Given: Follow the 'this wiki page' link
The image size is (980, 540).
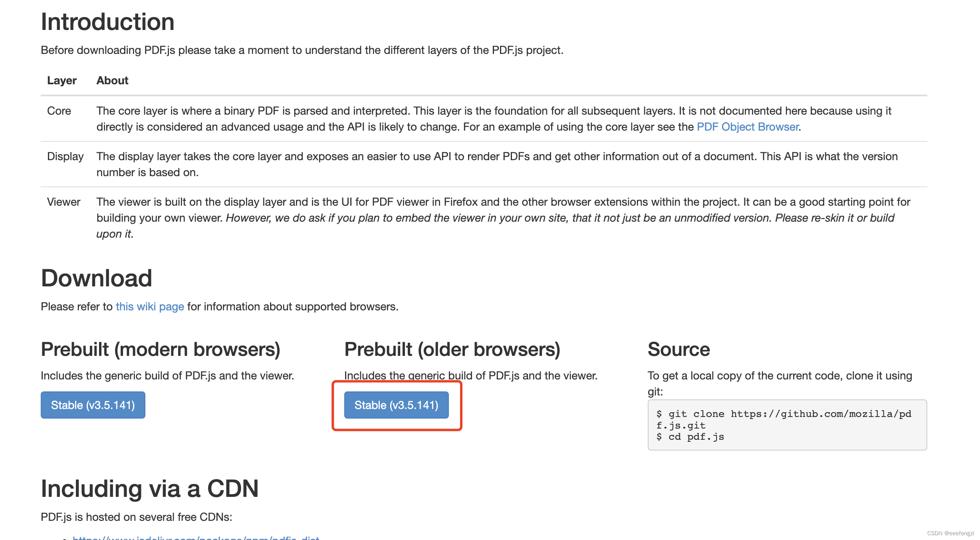Looking at the screenshot, I should [x=150, y=306].
